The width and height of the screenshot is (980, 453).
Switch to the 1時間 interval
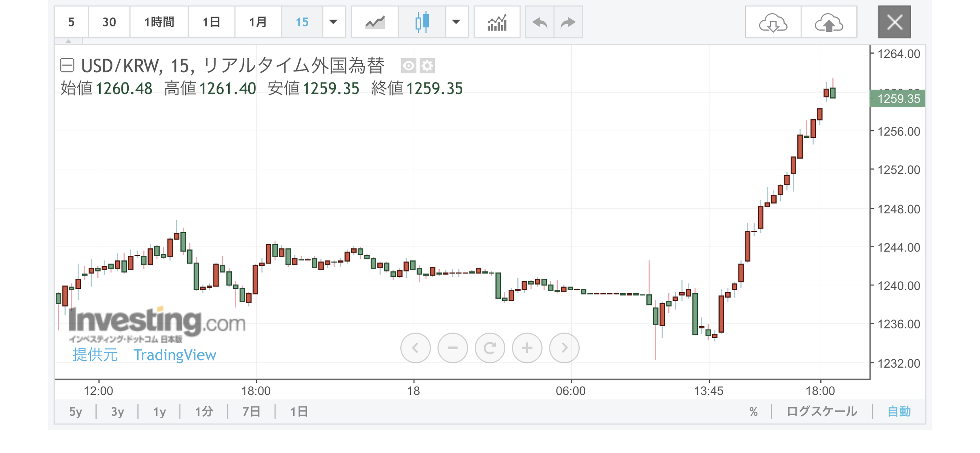click(x=159, y=22)
